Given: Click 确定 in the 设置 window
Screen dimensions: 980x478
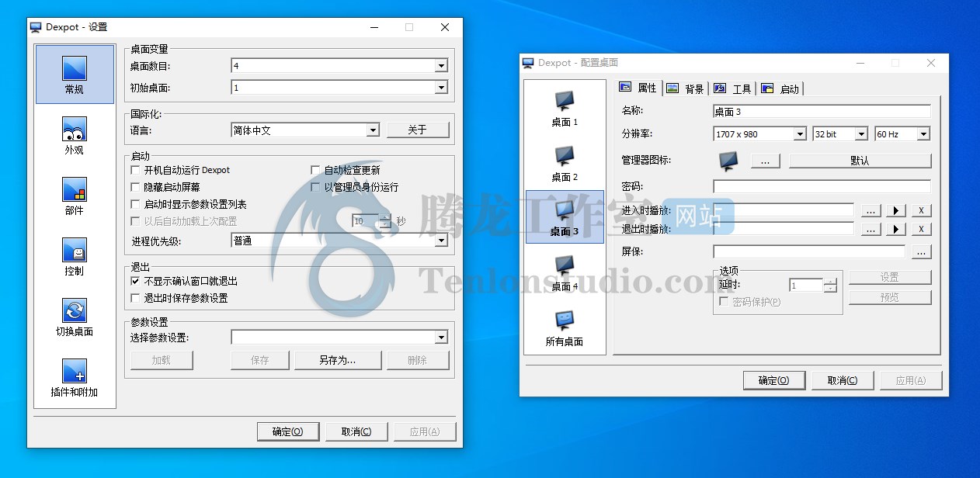Looking at the screenshot, I should pyautogui.click(x=288, y=432).
